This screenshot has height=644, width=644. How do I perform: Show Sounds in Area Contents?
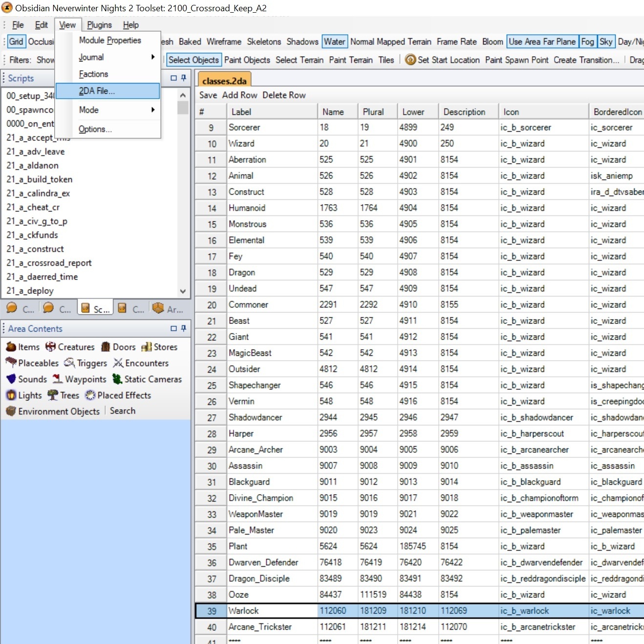point(26,379)
